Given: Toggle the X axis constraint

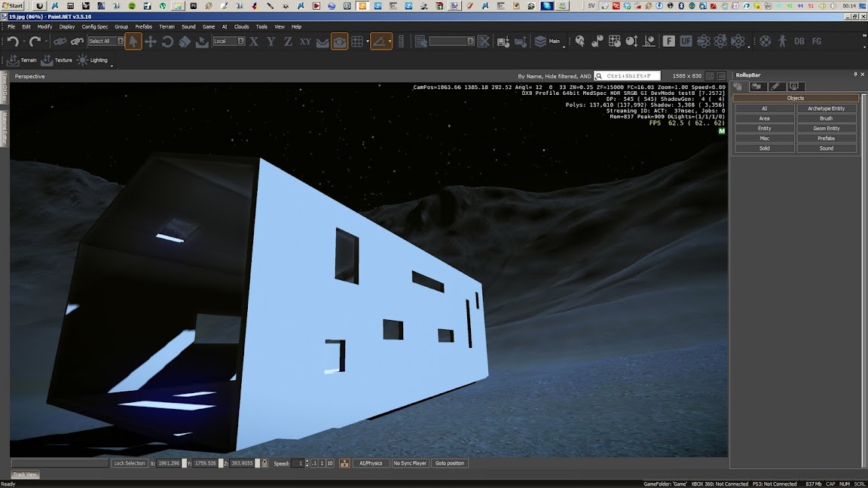Looking at the screenshot, I should point(254,41).
